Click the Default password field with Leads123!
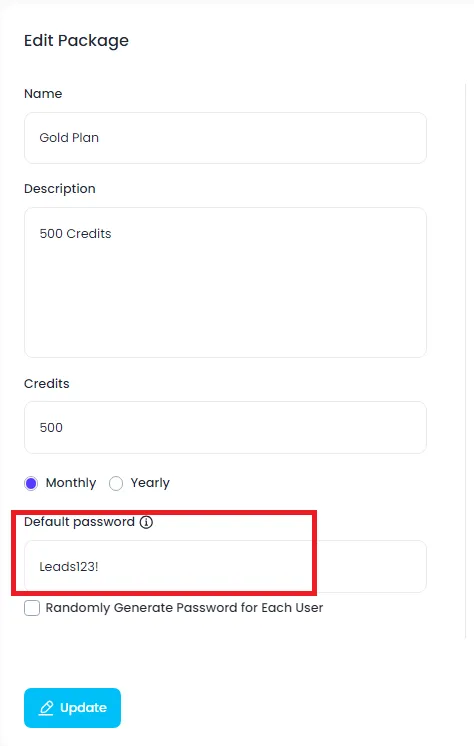 point(225,566)
